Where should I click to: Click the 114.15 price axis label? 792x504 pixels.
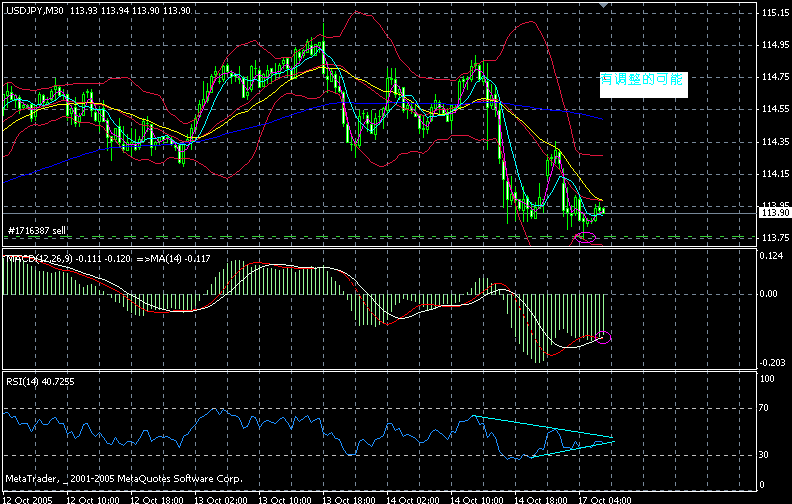pyautogui.click(x=775, y=174)
